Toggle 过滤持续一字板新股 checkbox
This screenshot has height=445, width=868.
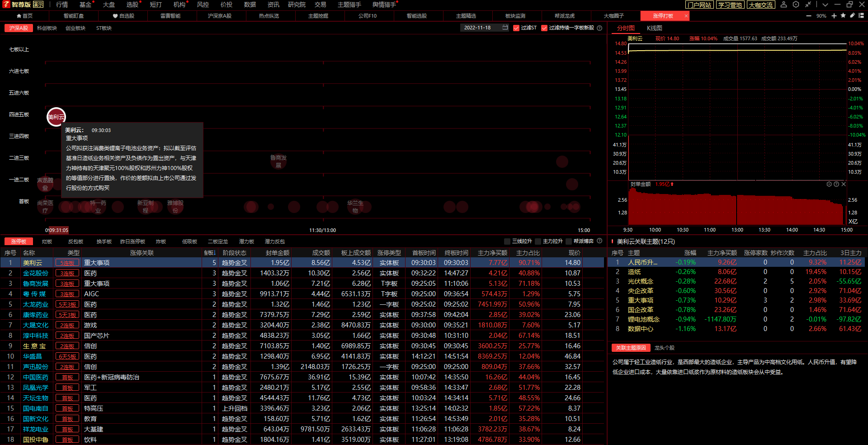(x=544, y=28)
